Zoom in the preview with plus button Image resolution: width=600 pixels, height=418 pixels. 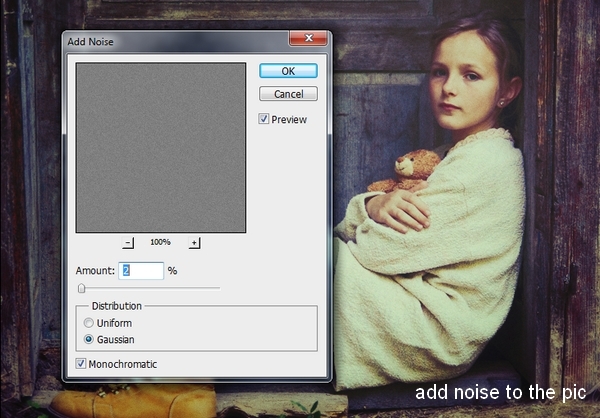pos(194,242)
